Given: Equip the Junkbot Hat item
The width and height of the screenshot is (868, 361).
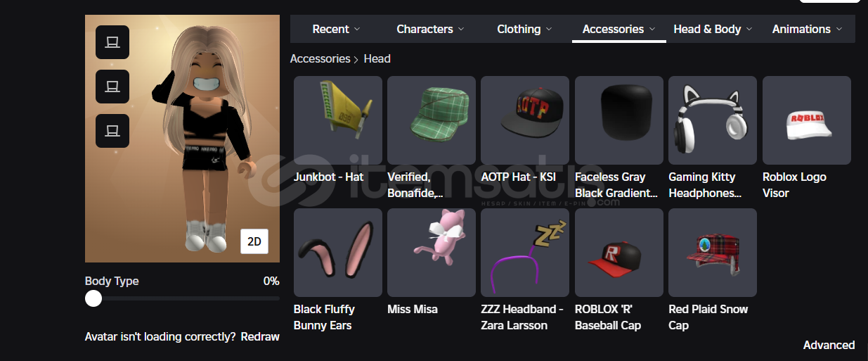Looking at the screenshot, I should tap(338, 120).
